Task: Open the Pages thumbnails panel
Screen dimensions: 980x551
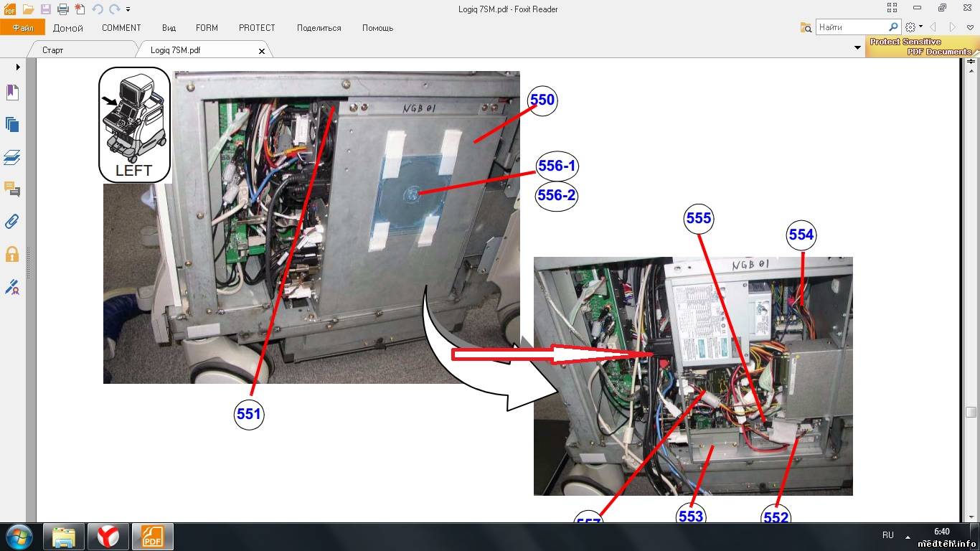Action: [12, 125]
